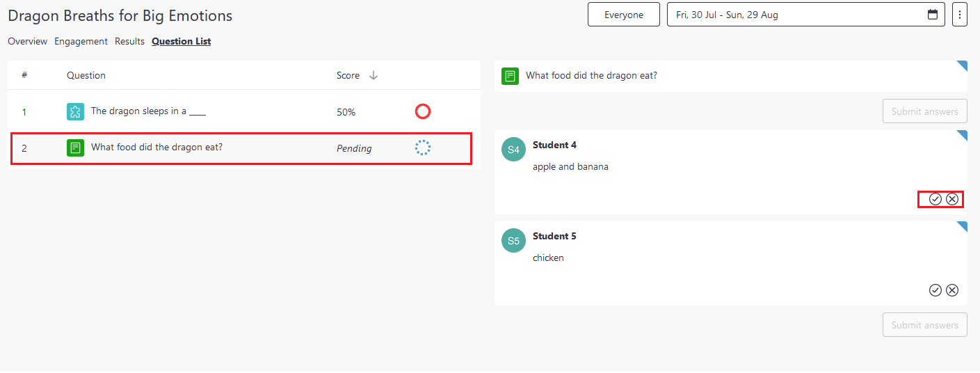The image size is (980, 373).
Task: Click the red circle score indicator
Action: pos(423,111)
